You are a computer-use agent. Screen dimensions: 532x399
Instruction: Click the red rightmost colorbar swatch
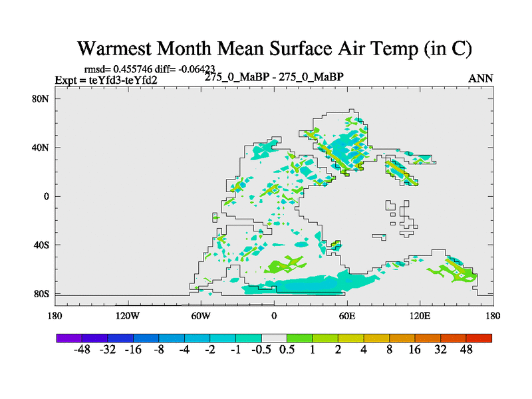pos(479,338)
